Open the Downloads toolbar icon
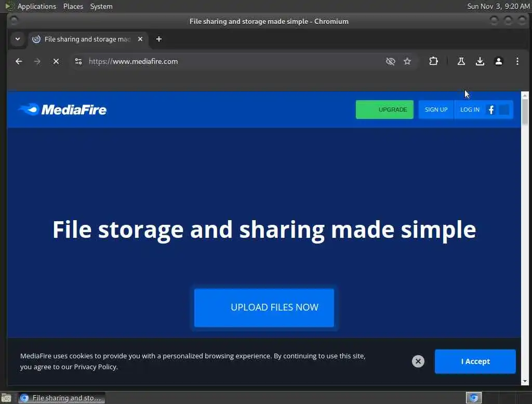This screenshot has width=532, height=404. click(x=480, y=61)
